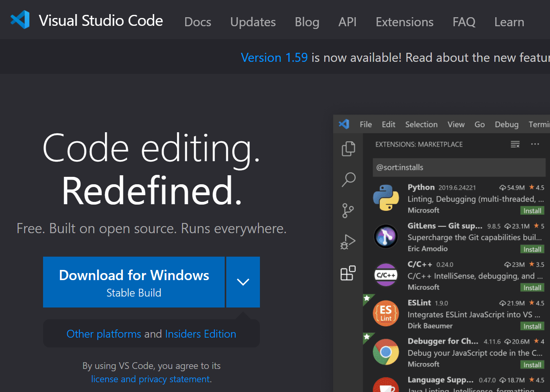Open the Go menu in editor
This screenshot has height=392, width=550.
[x=480, y=124]
